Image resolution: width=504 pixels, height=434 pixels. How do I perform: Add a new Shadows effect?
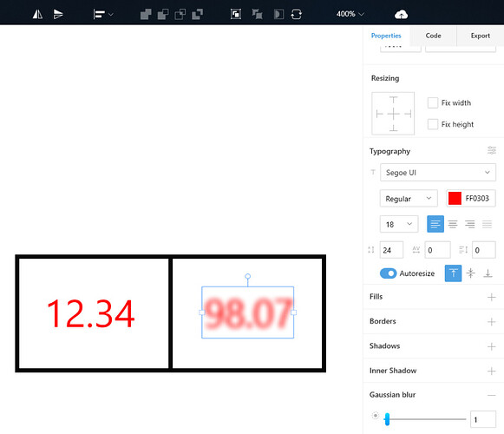click(491, 346)
